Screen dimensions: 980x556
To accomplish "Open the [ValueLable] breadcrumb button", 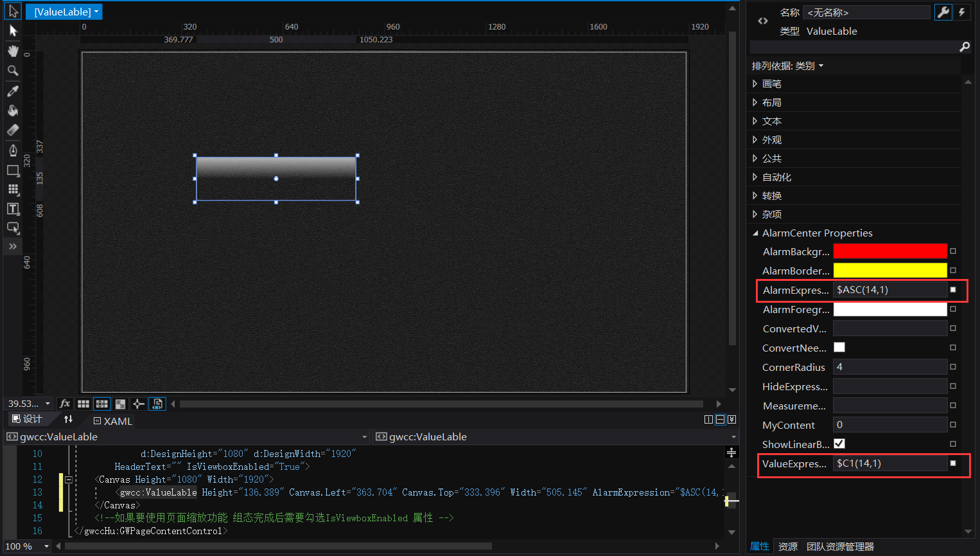I will 64,12.
